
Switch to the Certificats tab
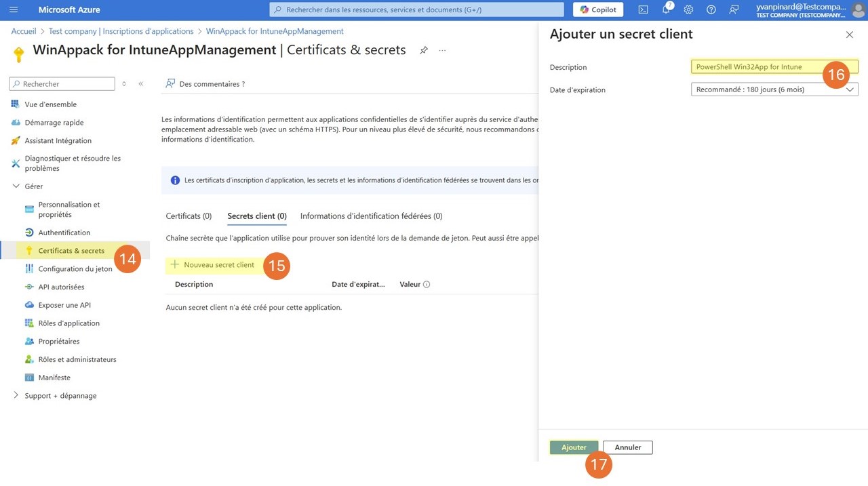(x=188, y=216)
